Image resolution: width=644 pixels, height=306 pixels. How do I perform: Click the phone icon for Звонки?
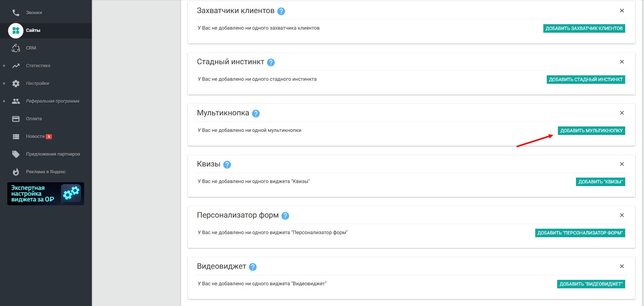click(x=16, y=13)
